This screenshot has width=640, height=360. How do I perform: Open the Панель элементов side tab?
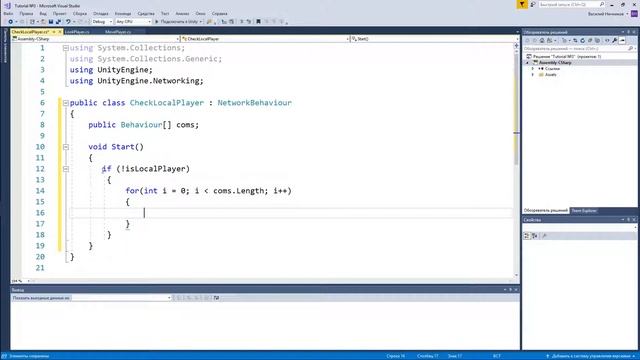[5, 45]
